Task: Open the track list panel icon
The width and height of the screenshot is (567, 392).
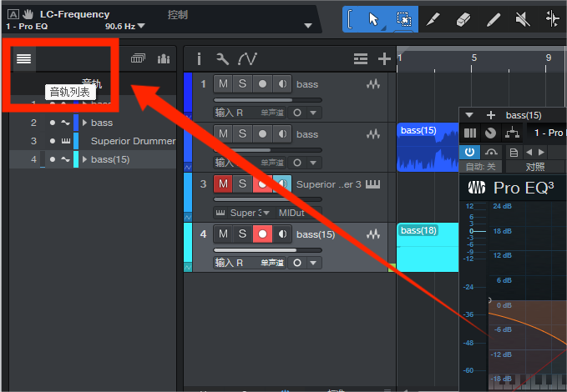Action: [24, 58]
